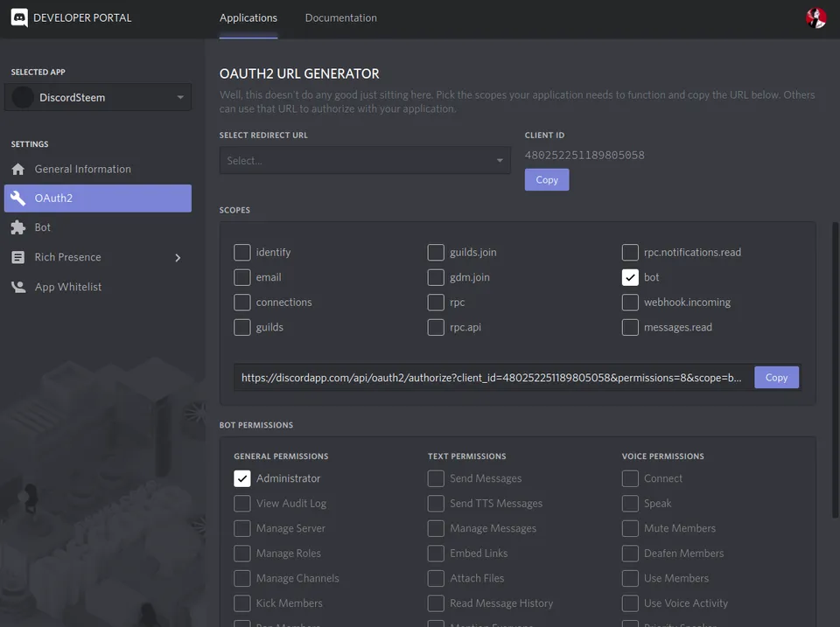Select the OAuth2 settings page

click(x=97, y=199)
